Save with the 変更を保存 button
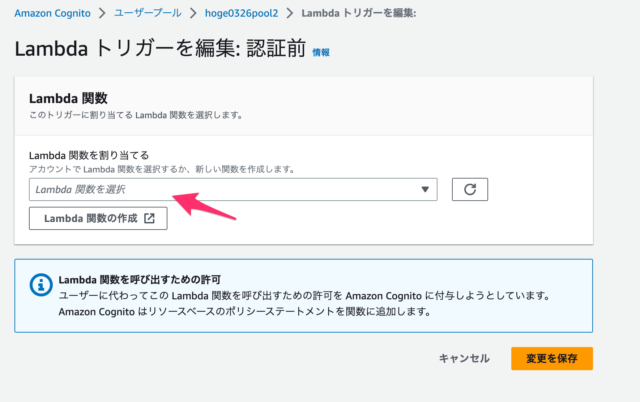640x402 pixels. tap(552, 358)
